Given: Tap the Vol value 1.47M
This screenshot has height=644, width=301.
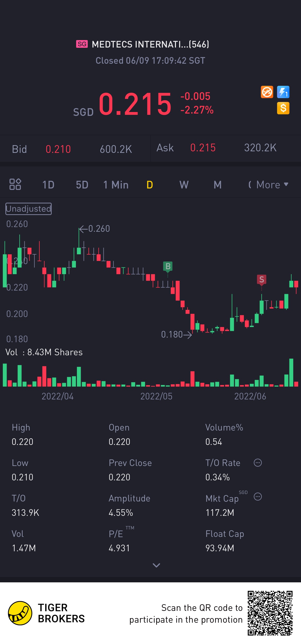Looking at the screenshot, I should pos(24,548).
